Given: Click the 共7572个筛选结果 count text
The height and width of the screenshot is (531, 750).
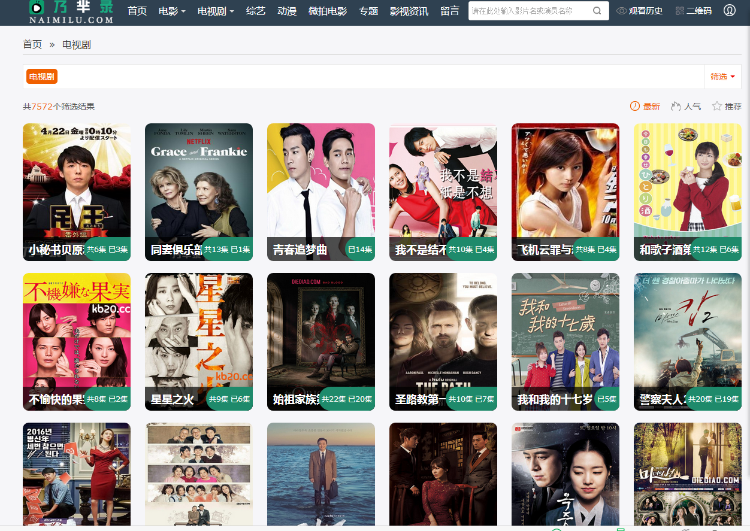Looking at the screenshot, I should pyautogui.click(x=58, y=106).
